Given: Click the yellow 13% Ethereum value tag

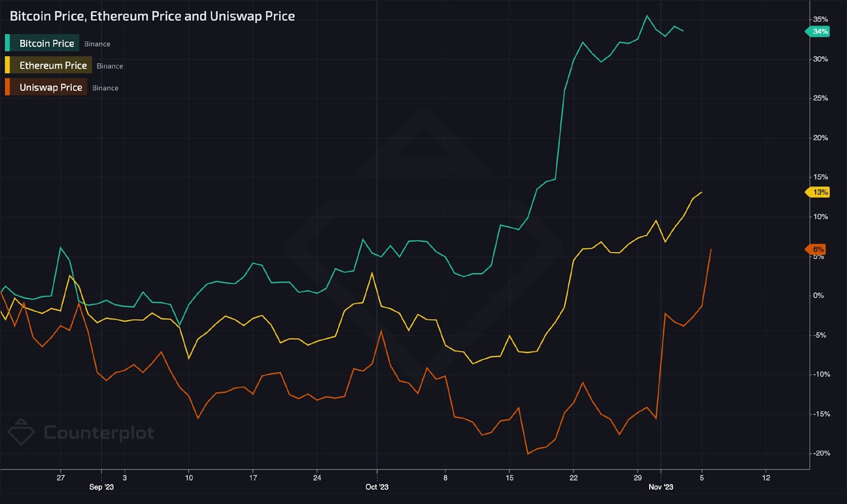Looking at the screenshot, I should click(817, 192).
